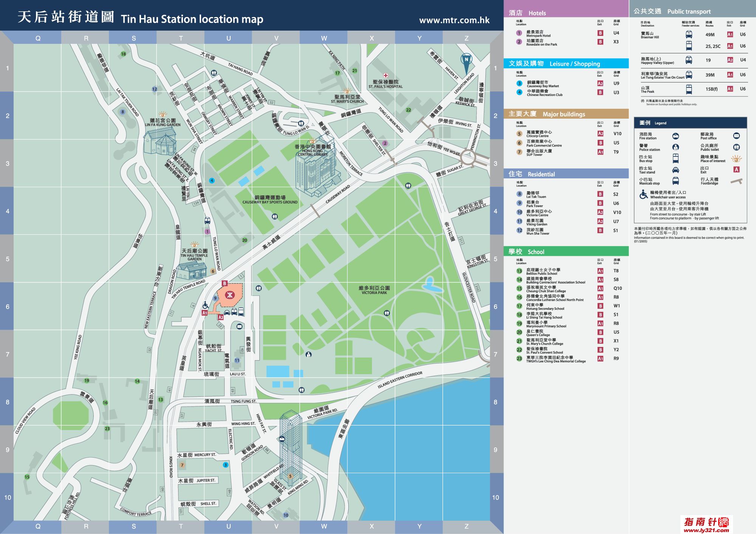This screenshot has height=534, width=756.
Task: Click St. Paul's Hospital red cross icon
Action: (385, 75)
